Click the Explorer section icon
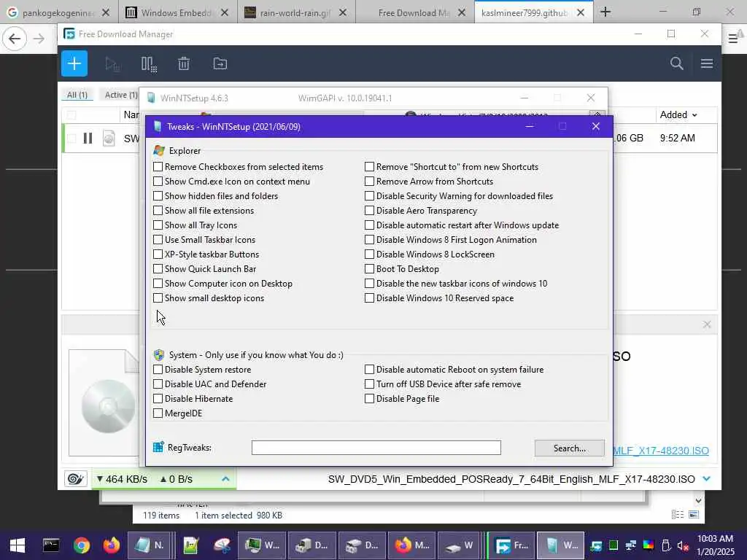The image size is (747, 560). (159, 150)
